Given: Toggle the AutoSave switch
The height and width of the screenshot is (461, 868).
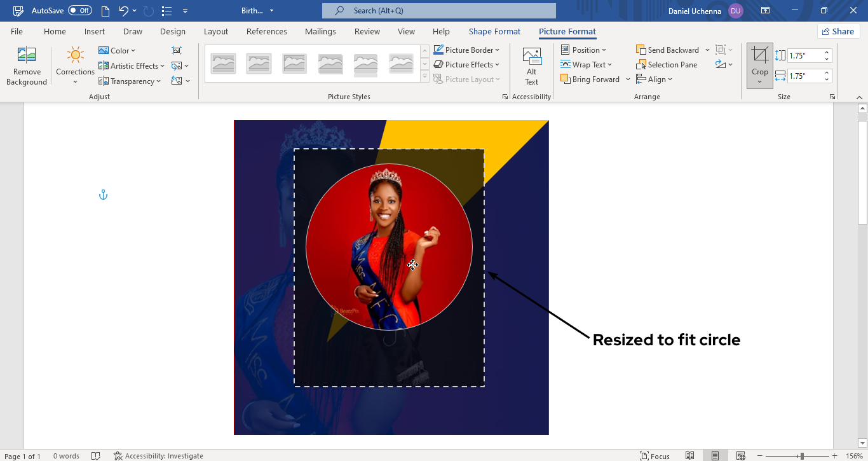Looking at the screenshot, I should click(80, 11).
